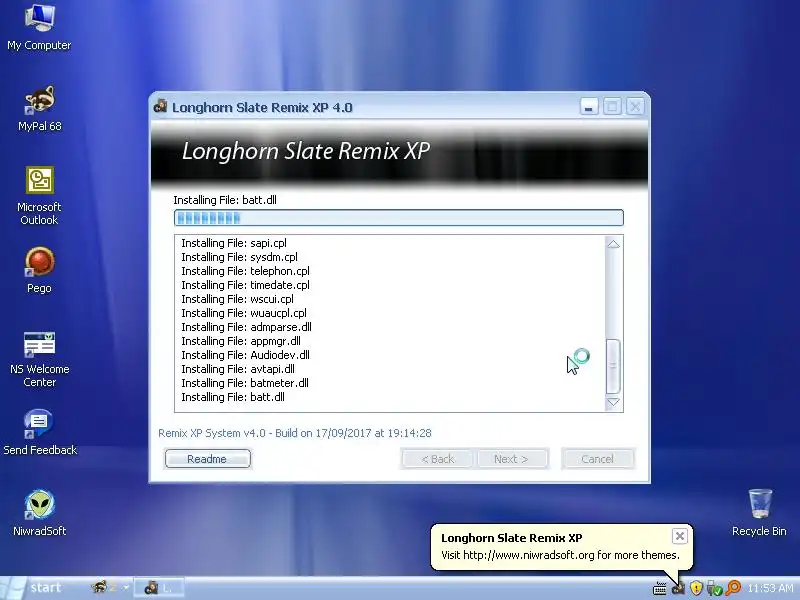Select the log line 'Installing File: telephon.cpl'
The width and height of the screenshot is (800, 600).
[x=245, y=271]
